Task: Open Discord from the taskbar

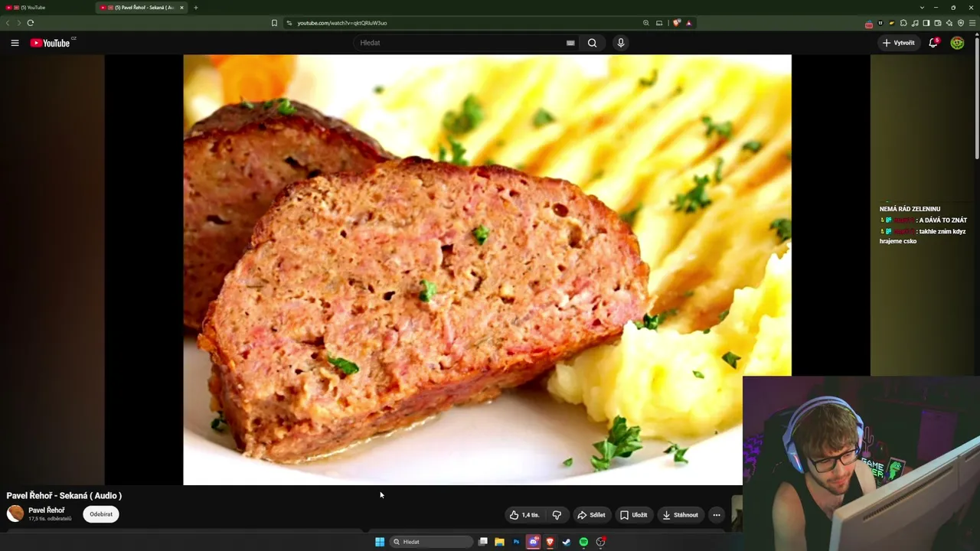Action: tap(533, 542)
